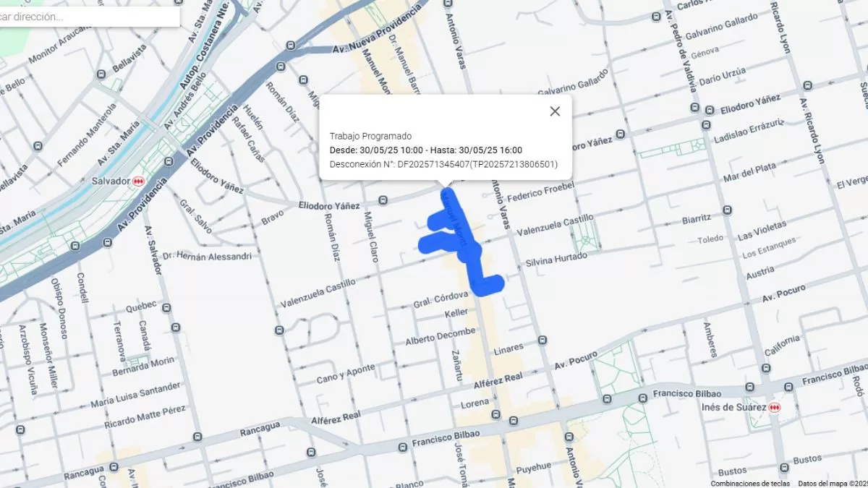Click the Desconexión N° reference text
Image resolution: width=868 pixels, height=488 pixels.
point(443,164)
